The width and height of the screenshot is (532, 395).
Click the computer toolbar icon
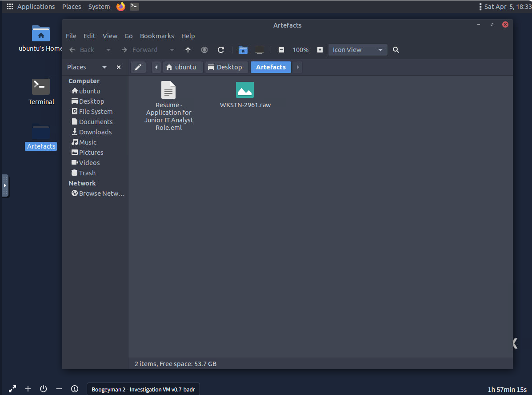pyautogui.click(x=260, y=50)
